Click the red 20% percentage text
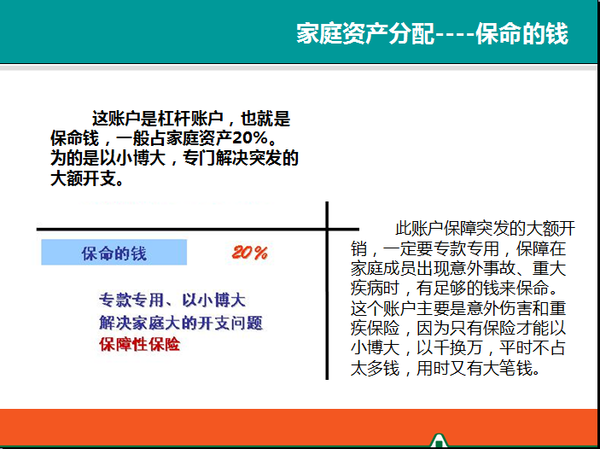600x449 pixels. pyautogui.click(x=249, y=253)
